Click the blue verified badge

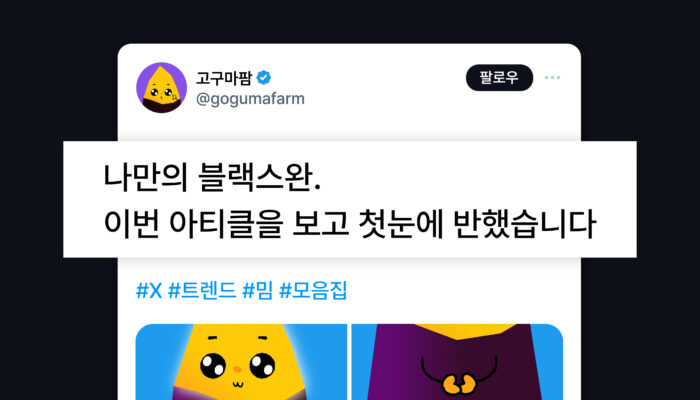pos(263,78)
